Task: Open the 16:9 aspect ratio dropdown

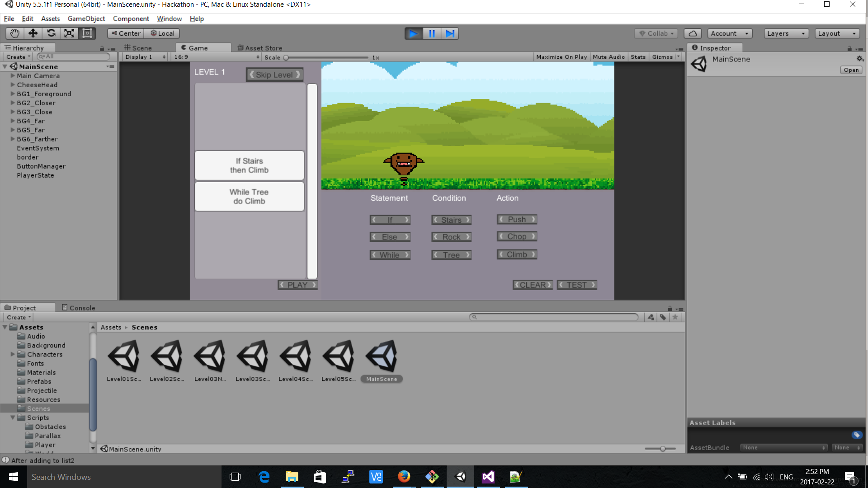Action: pyautogui.click(x=216, y=57)
